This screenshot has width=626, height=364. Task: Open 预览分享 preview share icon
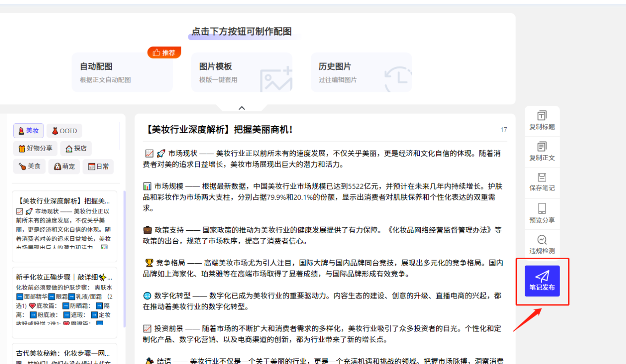(x=542, y=214)
